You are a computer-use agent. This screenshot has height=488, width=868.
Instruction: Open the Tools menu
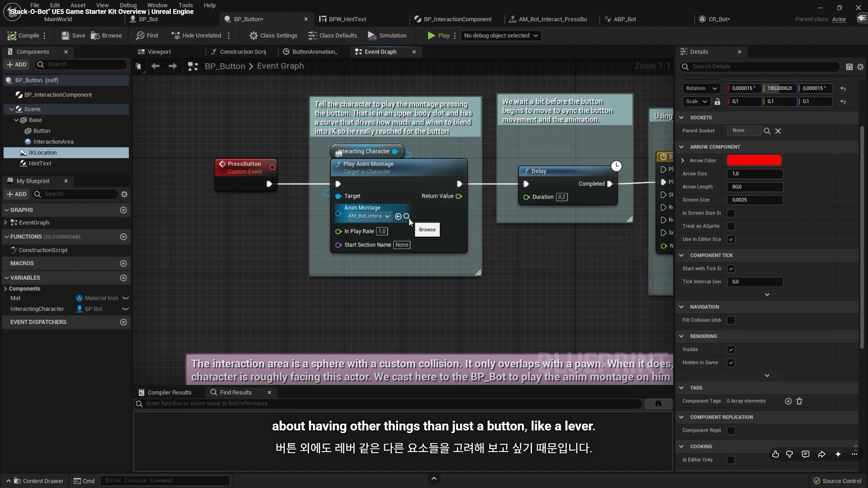[x=185, y=5]
